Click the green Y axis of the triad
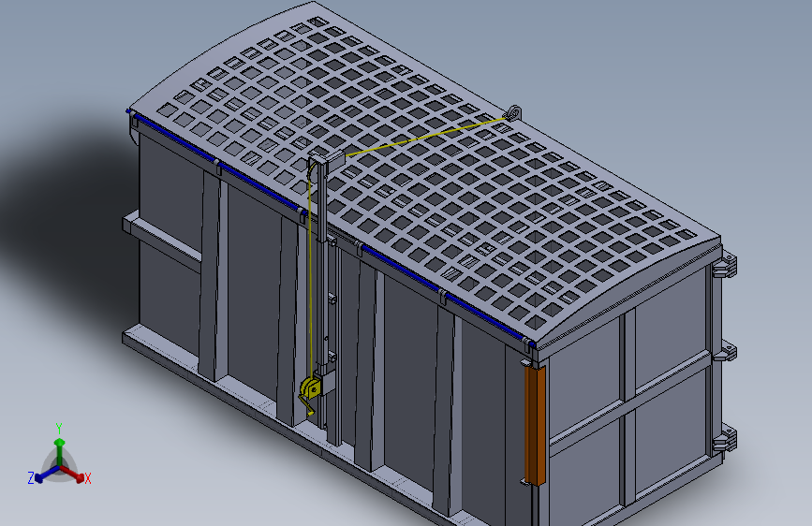The image size is (812, 526). click(x=60, y=452)
